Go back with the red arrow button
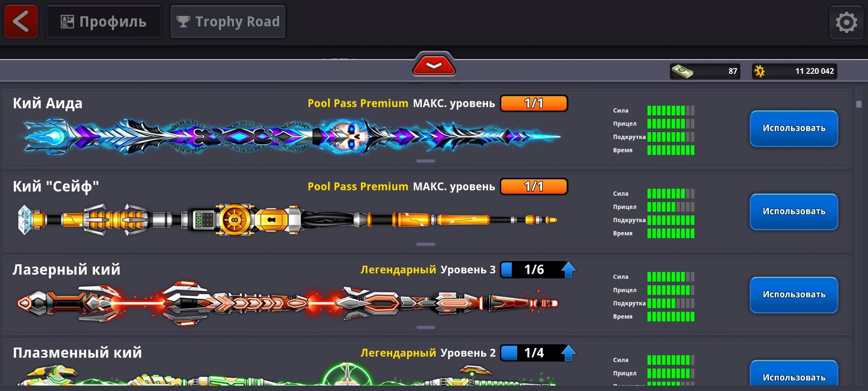The width and height of the screenshot is (868, 391). tap(21, 22)
